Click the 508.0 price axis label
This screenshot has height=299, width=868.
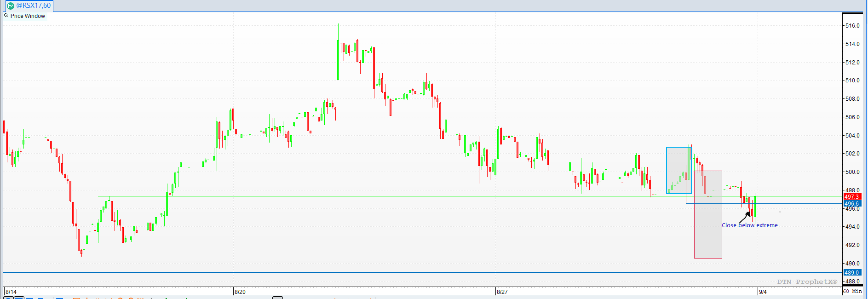tap(852, 99)
